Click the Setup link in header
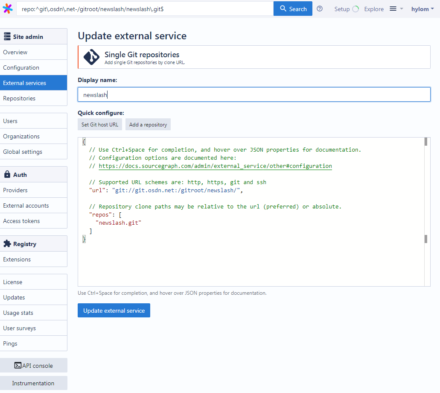 tap(342, 9)
